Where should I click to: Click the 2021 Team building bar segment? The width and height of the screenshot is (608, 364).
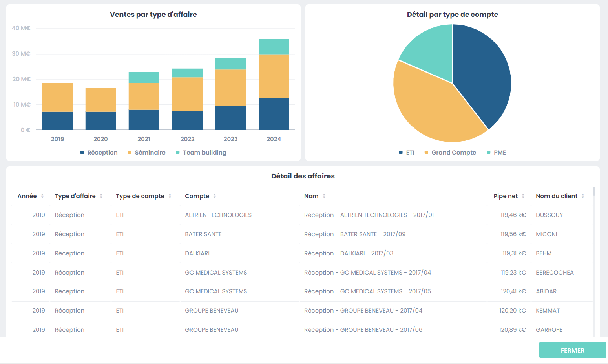144,77
